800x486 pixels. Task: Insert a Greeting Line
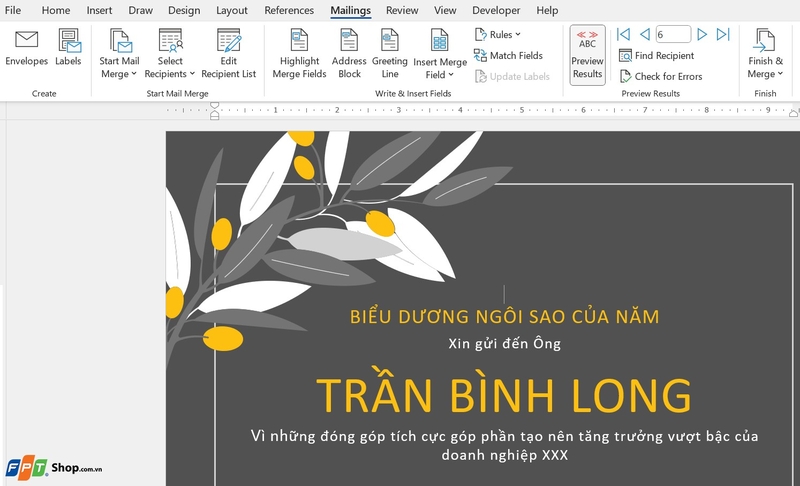pos(390,54)
